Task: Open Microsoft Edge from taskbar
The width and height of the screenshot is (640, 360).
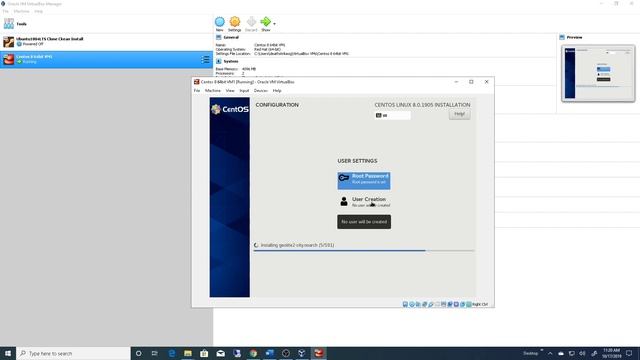Action: 172,353
